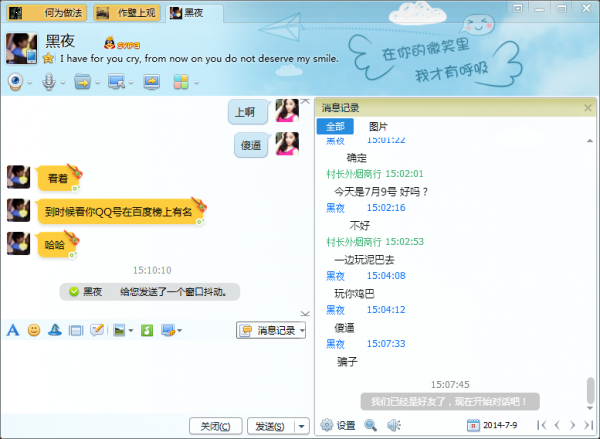Click the 一边玩泥巴去 message record
The width and height of the screenshot is (600, 439).
[x=364, y=260]
